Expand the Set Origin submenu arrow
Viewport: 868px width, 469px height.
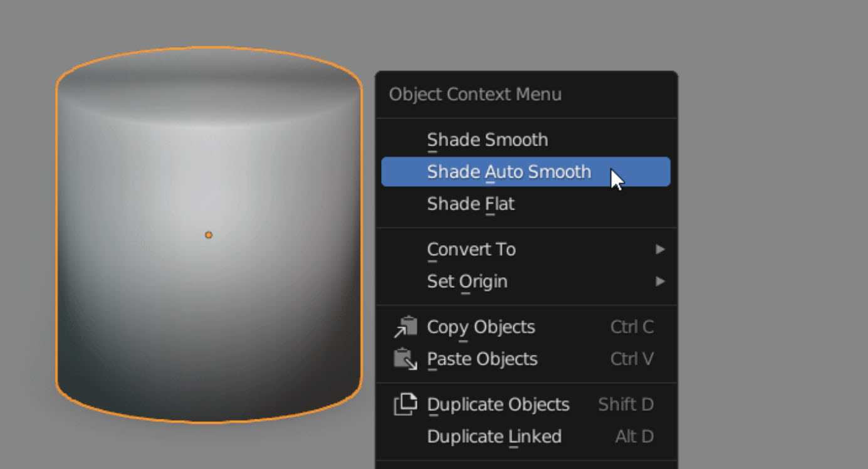(660, 282)
